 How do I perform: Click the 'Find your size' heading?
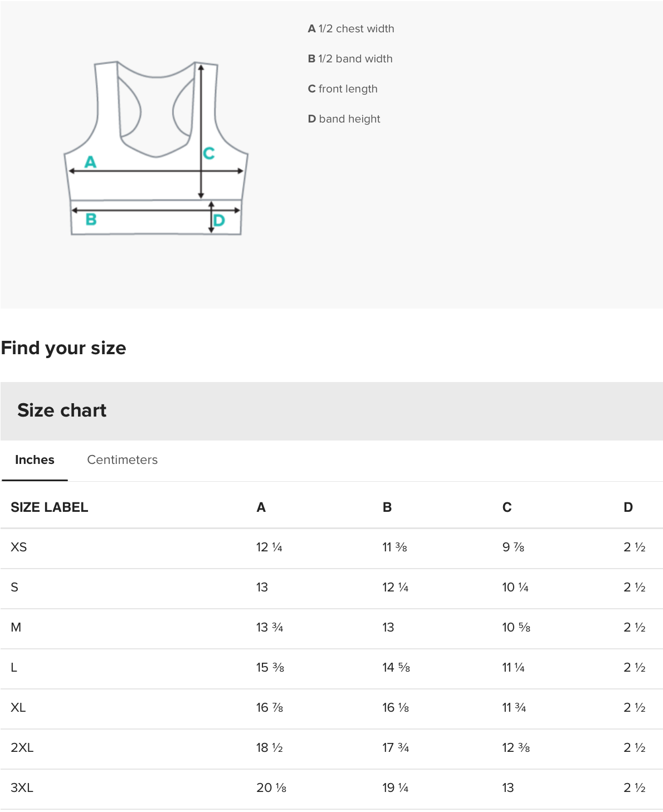click(64, 348)
